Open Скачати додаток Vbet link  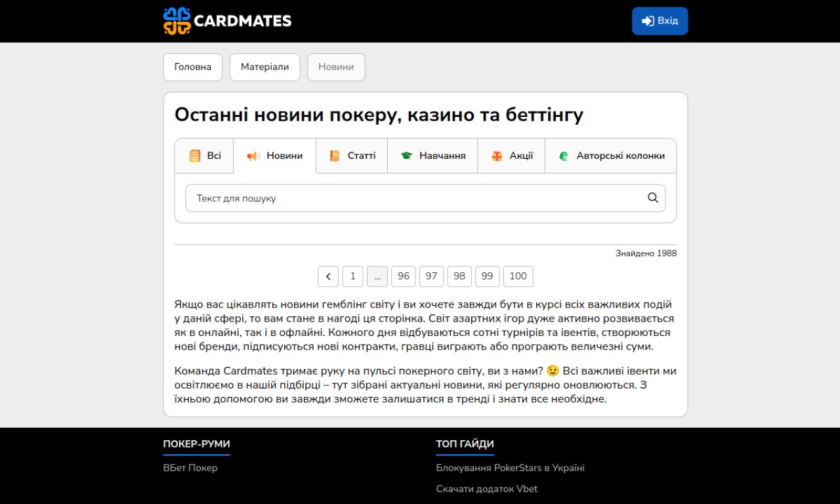486,489
